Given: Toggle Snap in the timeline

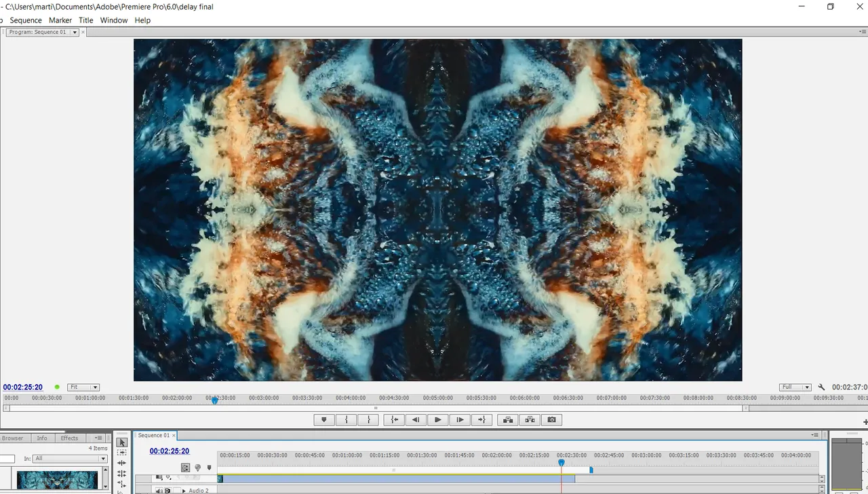Looking at the screenshot, I should click(185, 468).
